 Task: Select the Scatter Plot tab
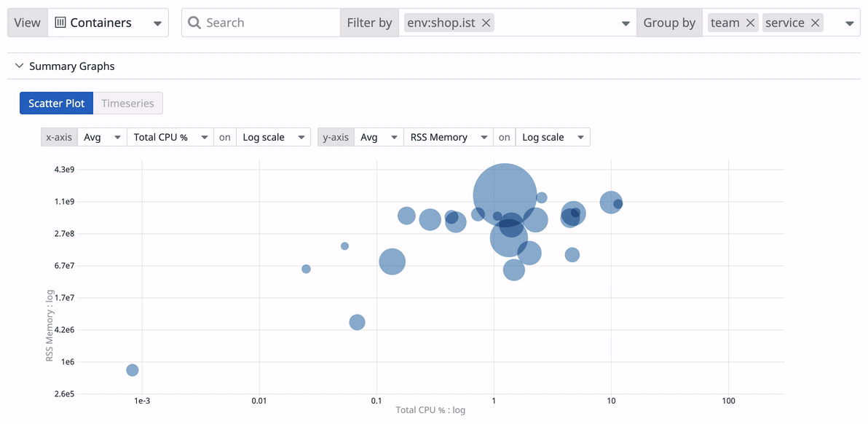coord(56,103)
